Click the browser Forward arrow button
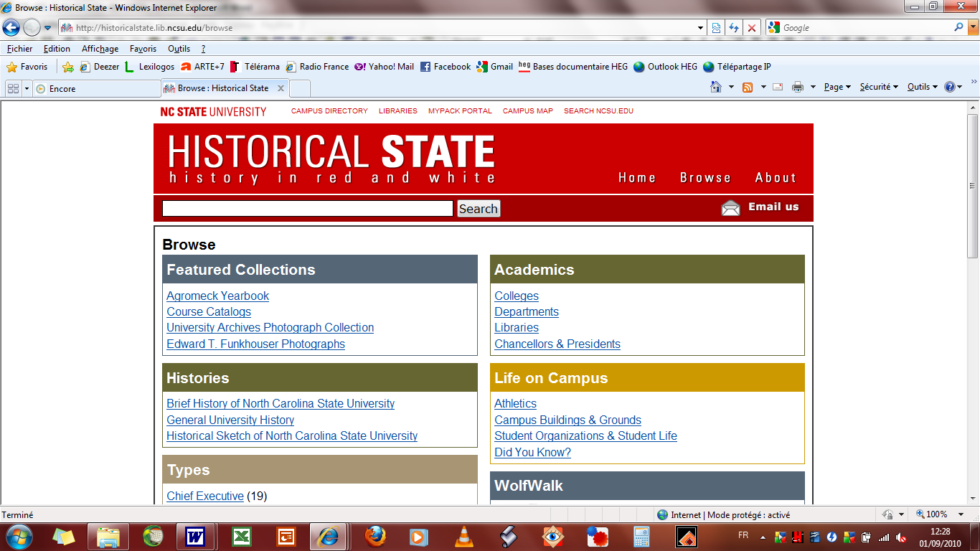980x551 pixels. 32,28
